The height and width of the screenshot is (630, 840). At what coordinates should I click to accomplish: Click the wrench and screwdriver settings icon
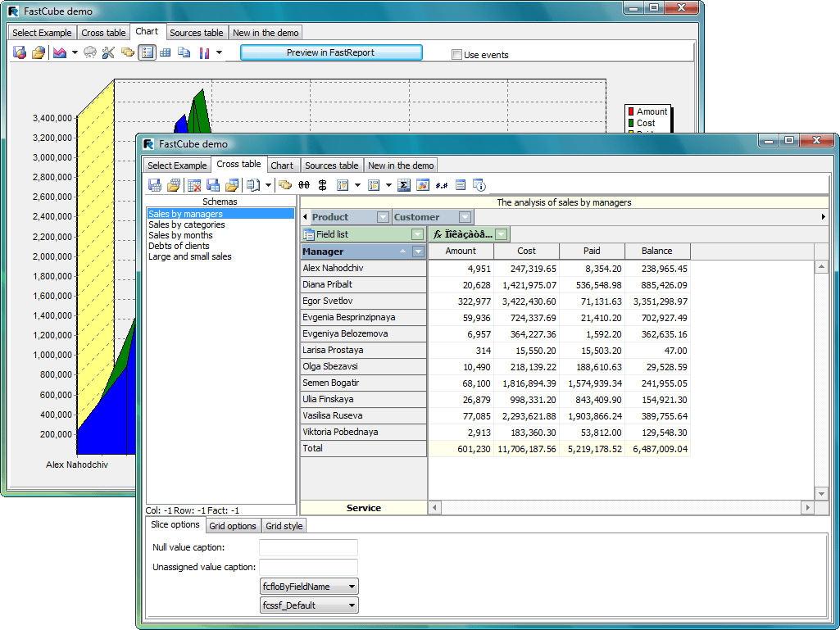[108, 52]
